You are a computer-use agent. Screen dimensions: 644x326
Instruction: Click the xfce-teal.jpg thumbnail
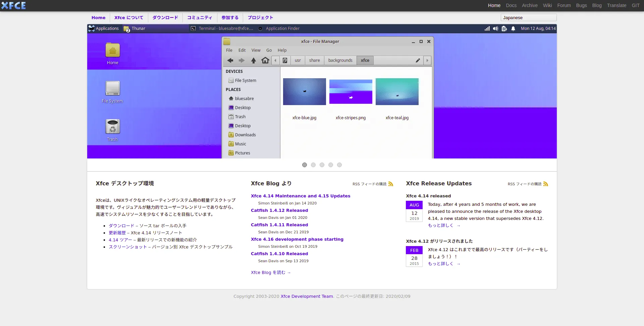point(397,92)
